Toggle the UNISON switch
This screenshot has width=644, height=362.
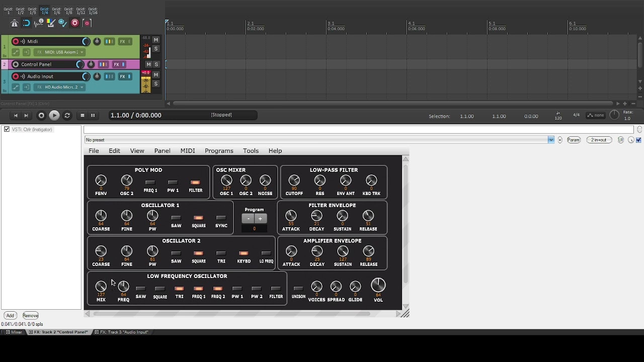tap(298, 289)
